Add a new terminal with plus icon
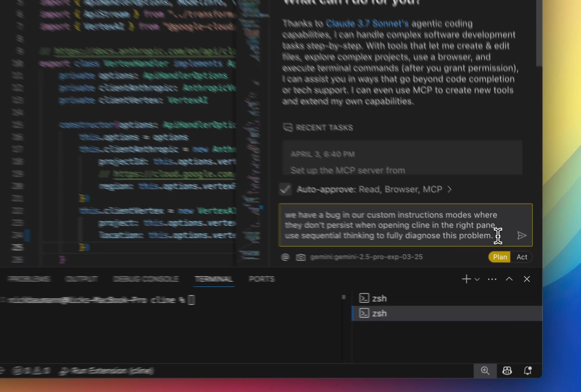The width and height of the screenshot is (581, 392). [466, 279]
